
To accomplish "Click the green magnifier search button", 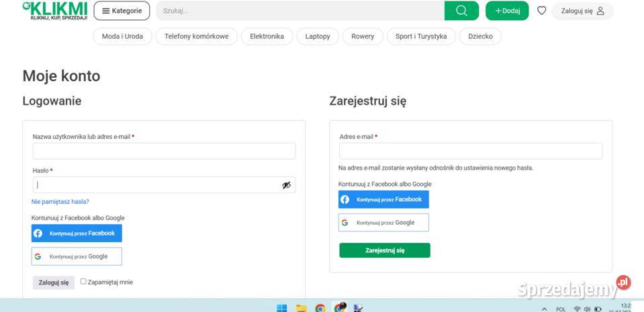I will point(461,11).
